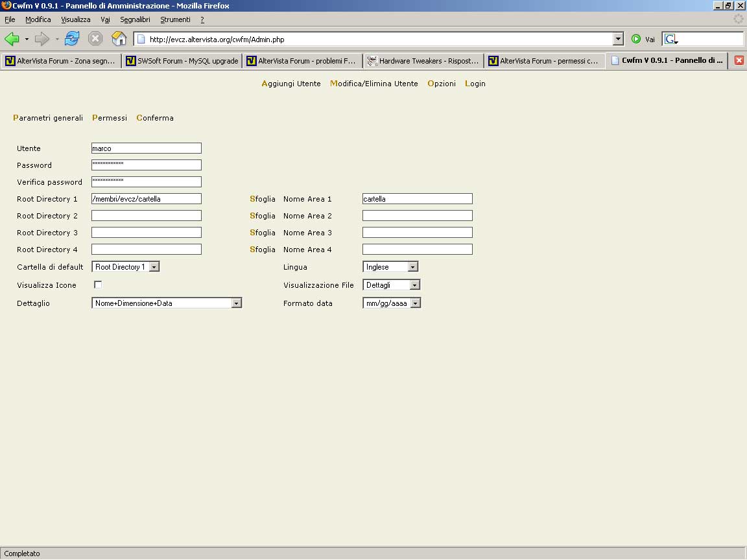Click Sfoglia next to Root Directory 2

click(263, 216)
